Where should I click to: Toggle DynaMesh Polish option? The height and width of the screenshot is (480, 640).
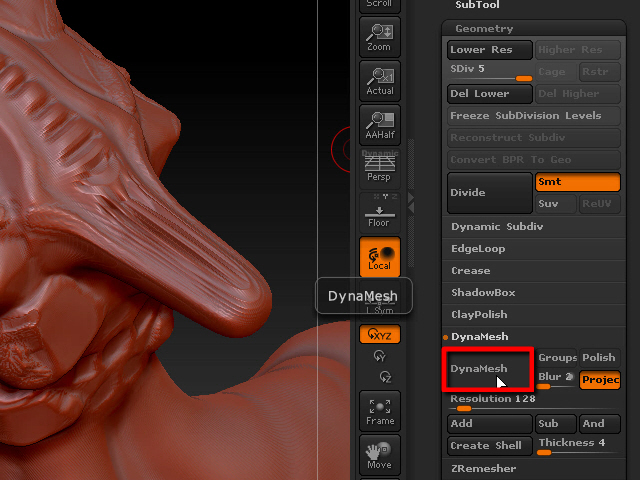[x=600, y=358]
